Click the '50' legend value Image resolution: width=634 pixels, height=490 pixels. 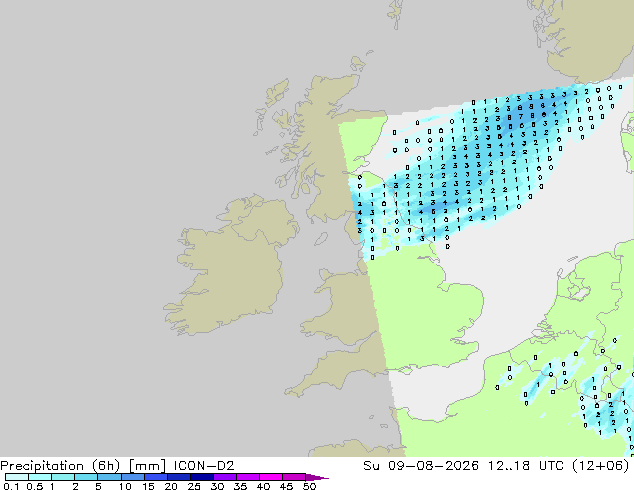309,486
